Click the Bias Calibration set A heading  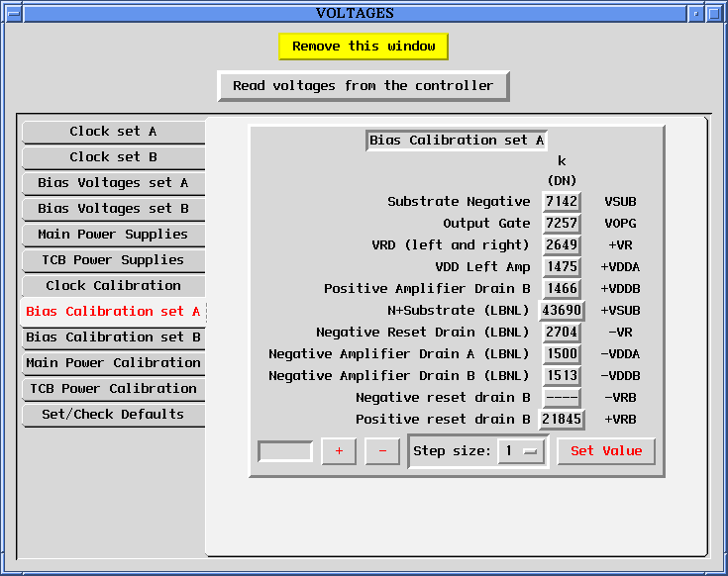click(457, 141)
